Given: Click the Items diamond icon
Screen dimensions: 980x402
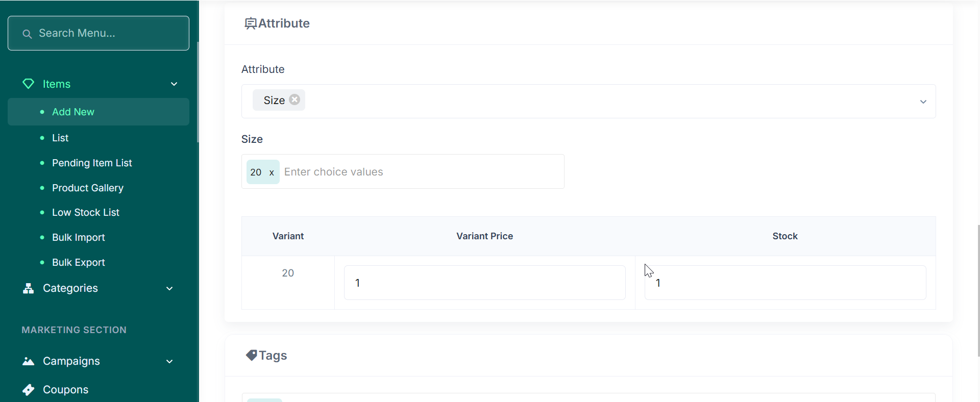Looking at the screenshot, I should coord(29,84).
